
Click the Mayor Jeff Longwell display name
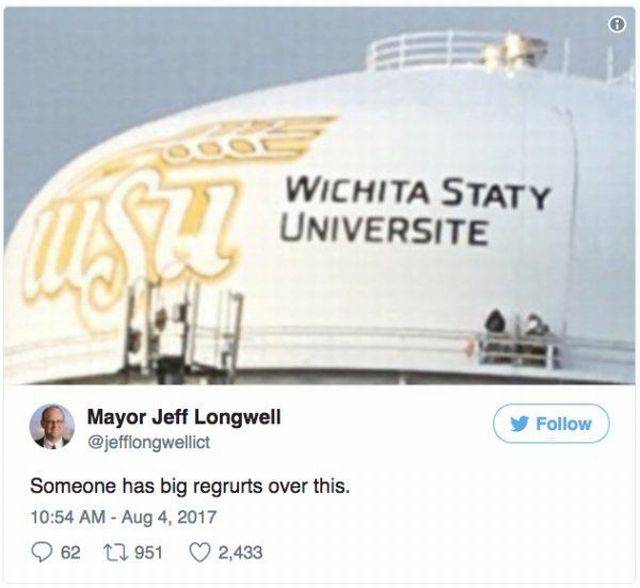click(184, 418)
